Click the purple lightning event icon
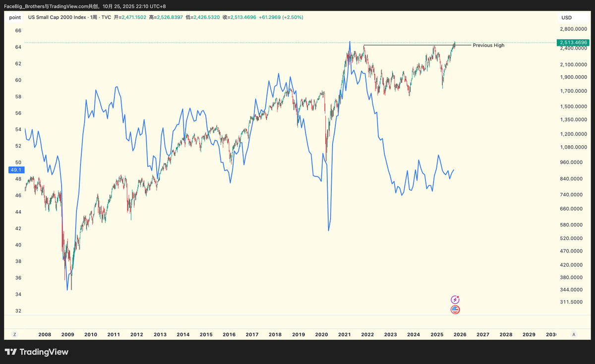This screenshot has height=364, width=595. (x=455, y=300)
